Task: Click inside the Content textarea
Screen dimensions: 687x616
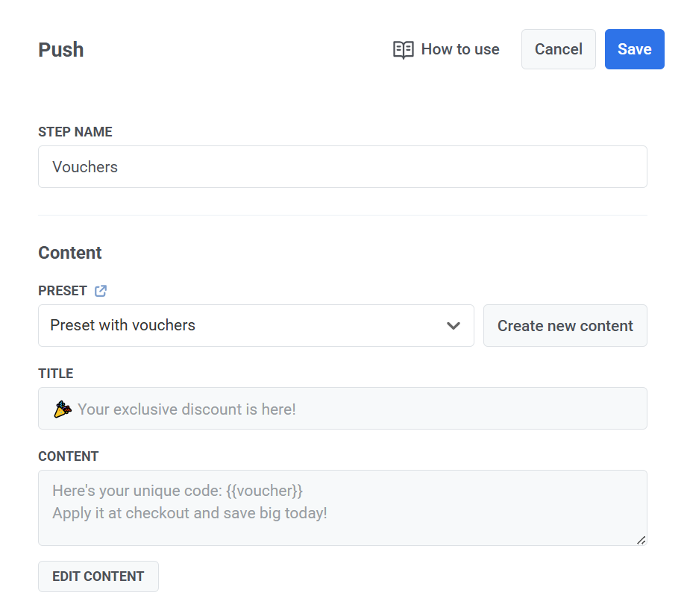Action: tap(342, 507)
